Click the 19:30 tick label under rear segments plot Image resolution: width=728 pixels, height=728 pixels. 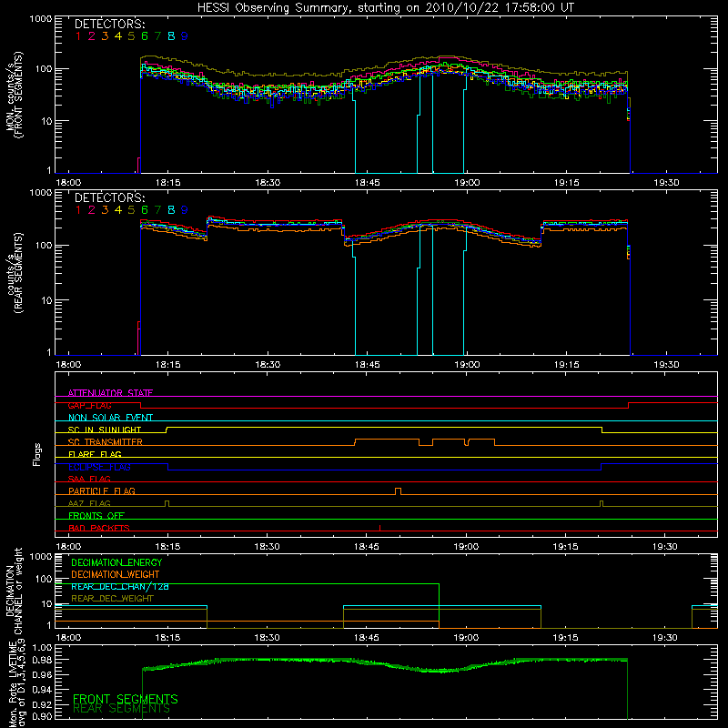[x=666, y=365]
